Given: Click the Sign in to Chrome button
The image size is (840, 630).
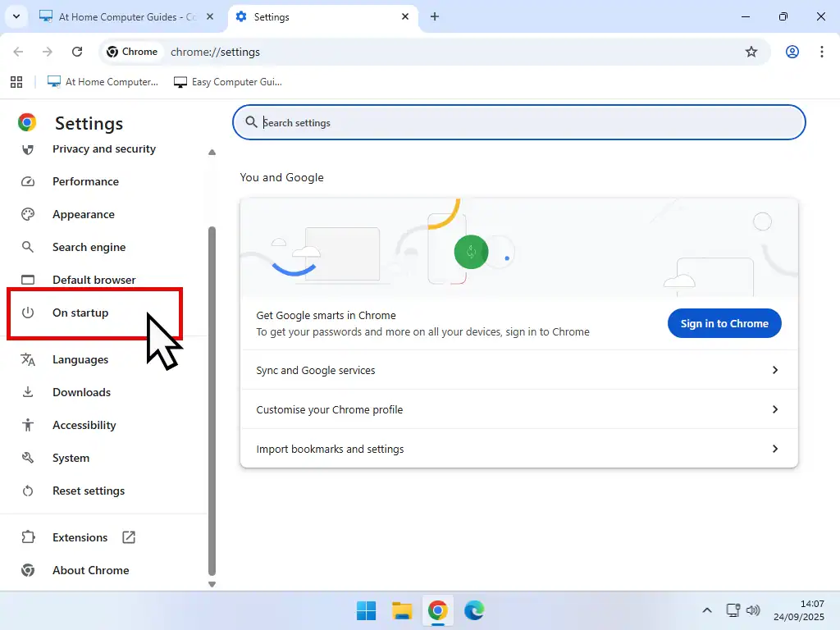Looking at the screenshot, I should pos(724,323).
